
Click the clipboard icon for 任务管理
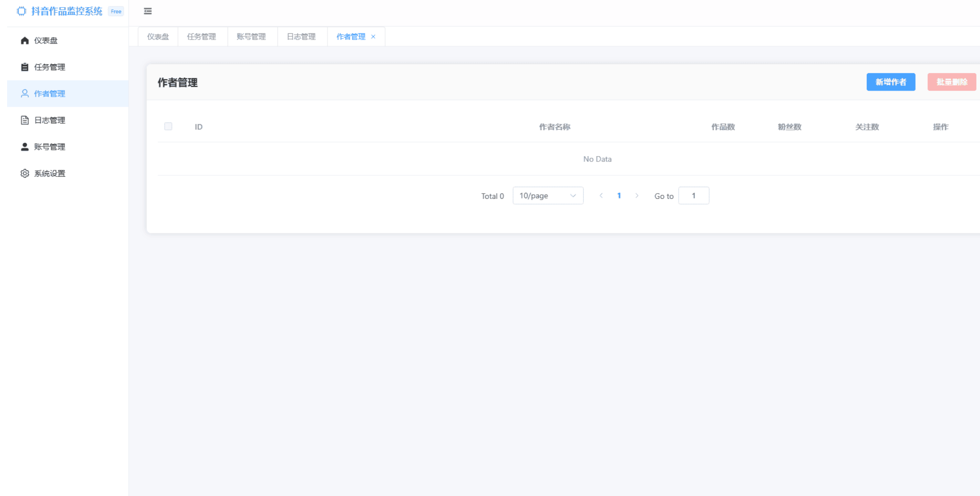[x=25, y=67]
